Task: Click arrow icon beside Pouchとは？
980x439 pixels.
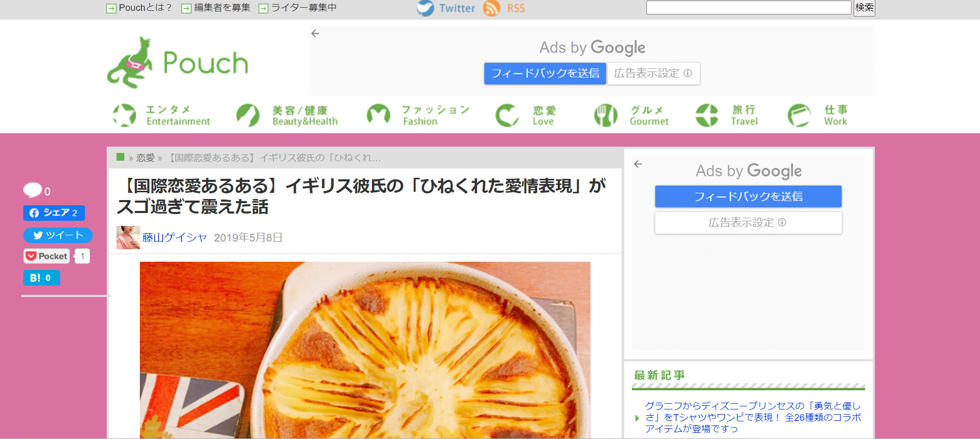Action: tap(111, 8)
